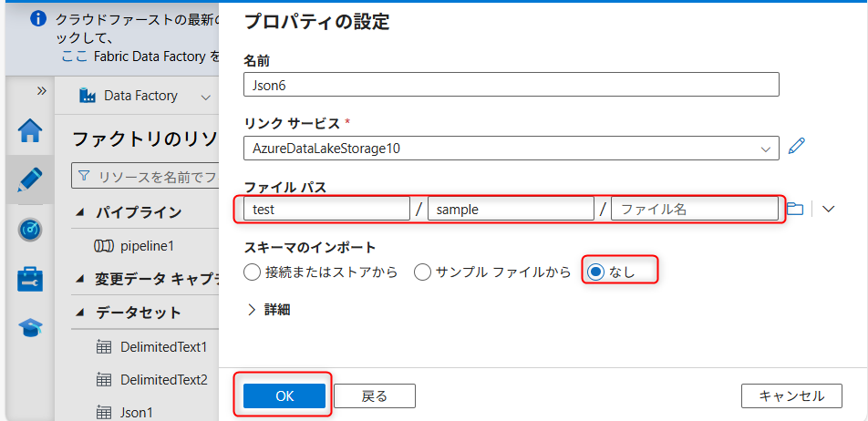The width and height of the screenshot is (868, 421).
Task: Click the 名前 field containing Json6
Action: click(511, 85)
